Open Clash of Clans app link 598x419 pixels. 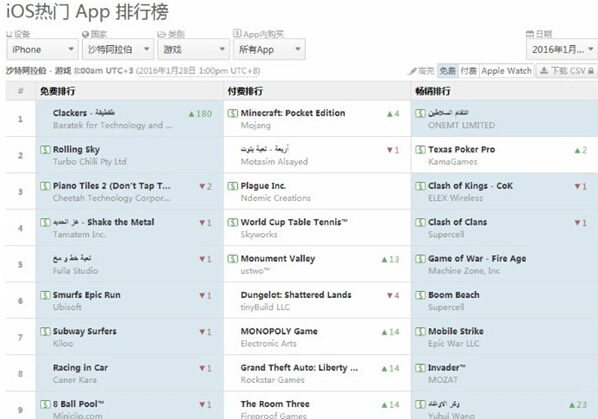click(457, 222)
